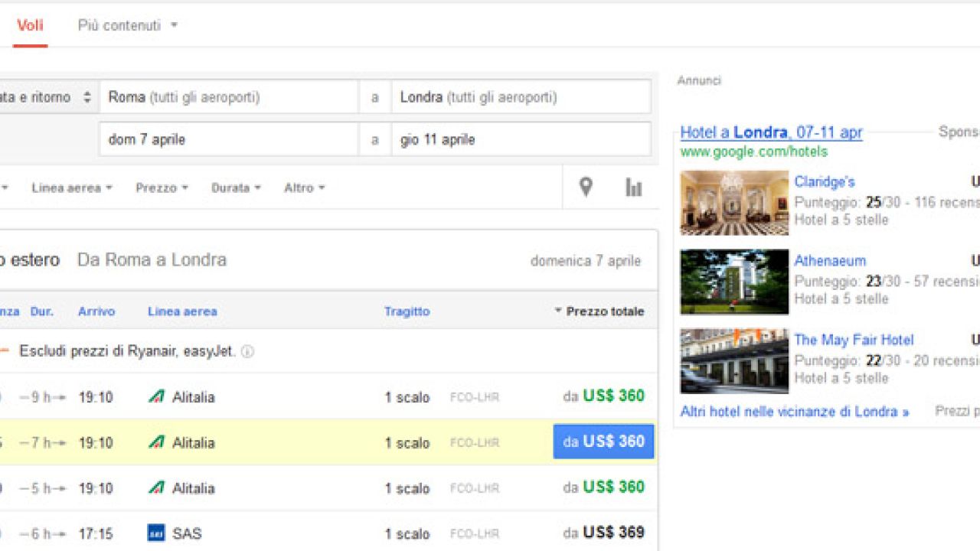Switch to the Voli tab
Screen dimensions: 980x551
pos(30,25)
